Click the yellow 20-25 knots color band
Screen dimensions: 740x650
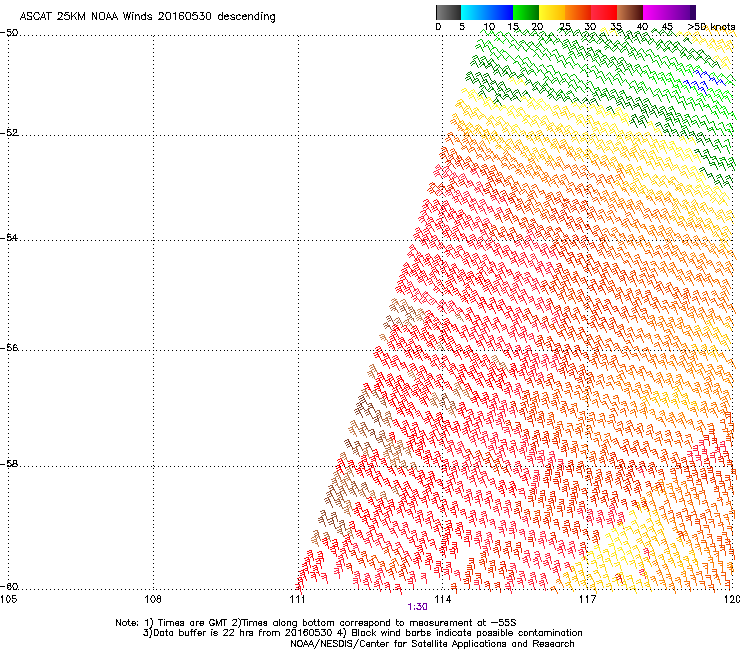coord(552,13)
